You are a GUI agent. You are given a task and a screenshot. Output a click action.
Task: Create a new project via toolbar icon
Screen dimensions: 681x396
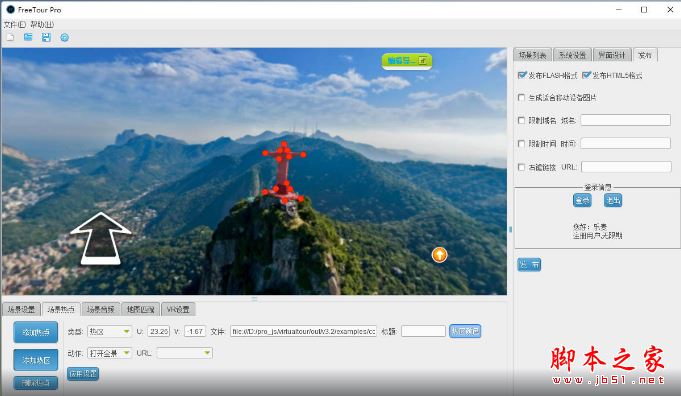[10, 38]
